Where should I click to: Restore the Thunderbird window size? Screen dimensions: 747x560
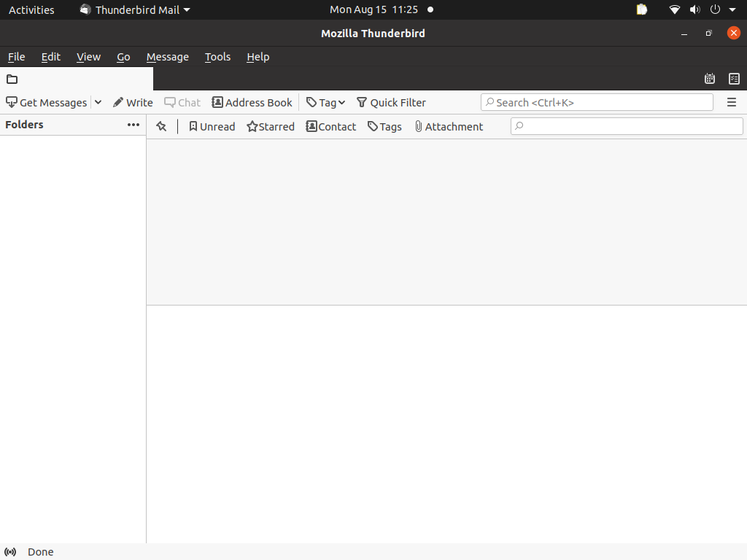coord(709,34)
